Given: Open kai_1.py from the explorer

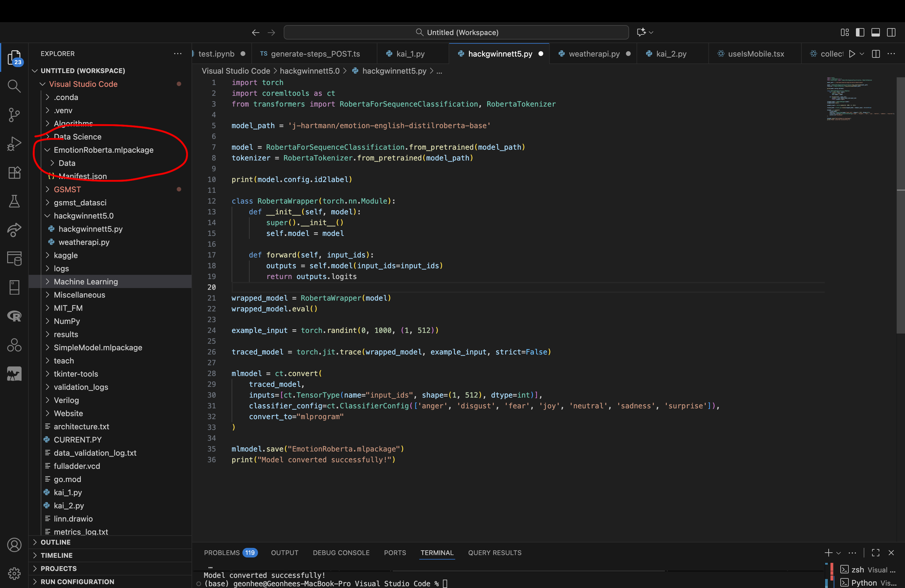Looking at the screenshot, I should [68, 492].
